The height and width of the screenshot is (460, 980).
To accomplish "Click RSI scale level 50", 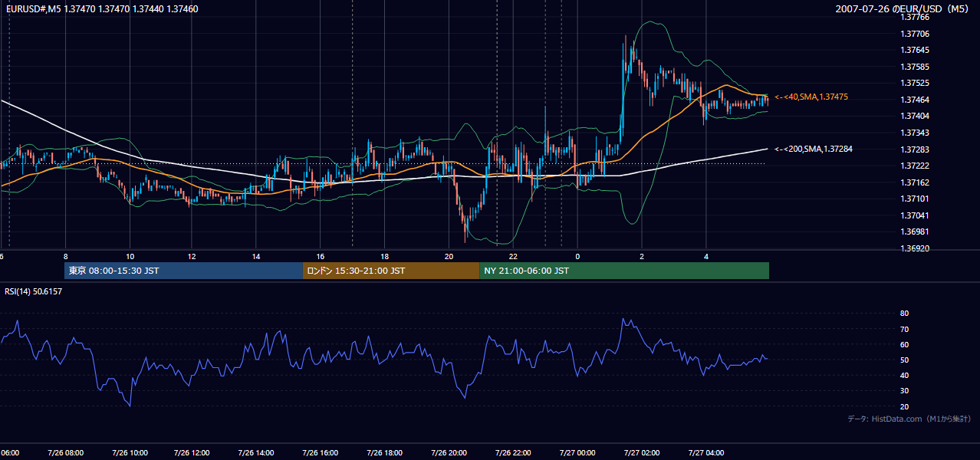I will coord(904,360).
